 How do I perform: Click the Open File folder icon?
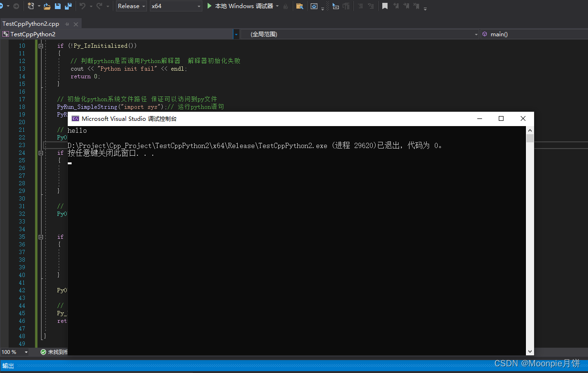coord(47,6)
